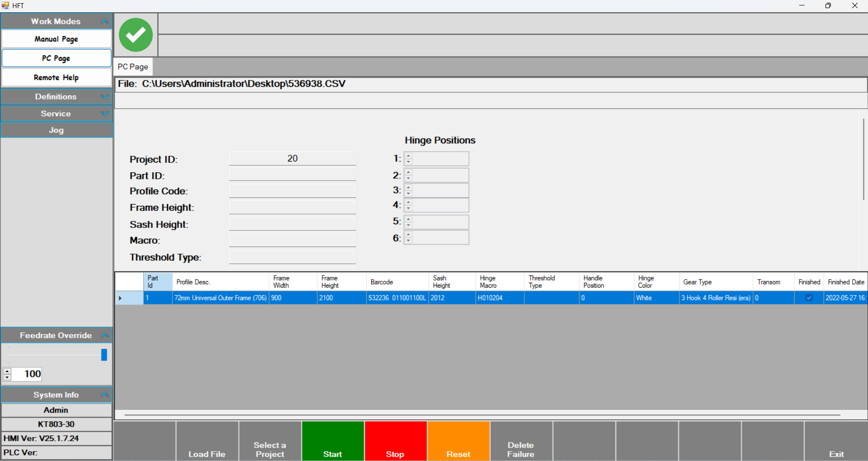Image resolution: width=868 pixels, height=461 pixels.
Task: Collapse the Work Modes section
Action: 105,21
